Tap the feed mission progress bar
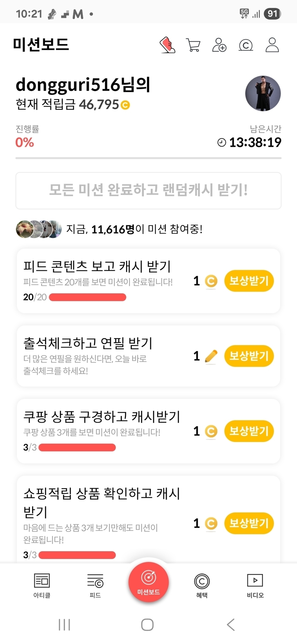297x644 pixels. [x=88, y=297]
